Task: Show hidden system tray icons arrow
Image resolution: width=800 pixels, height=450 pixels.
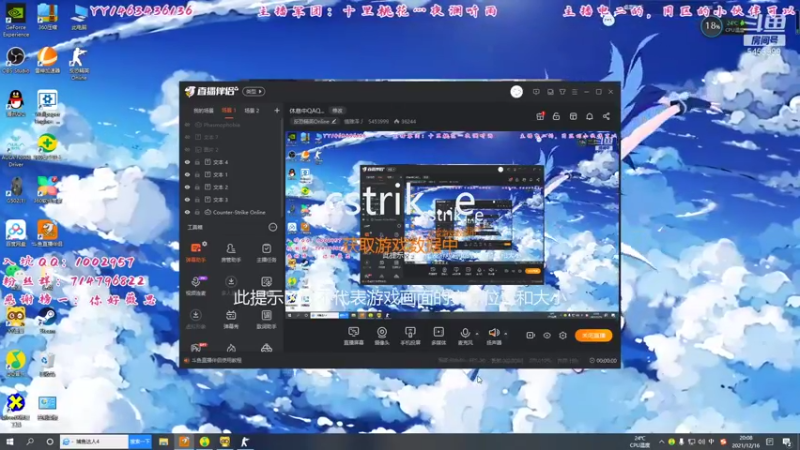Action: 661,442
